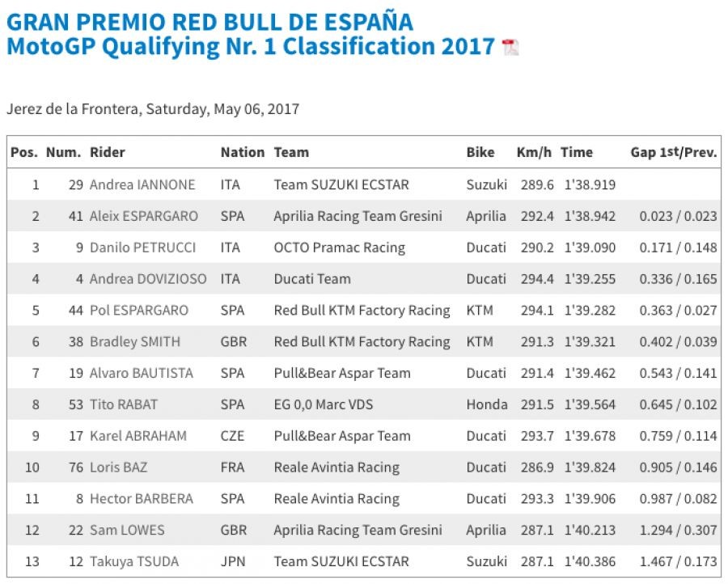This screenshot has height=584, width=728.
Task: Click the Km/h column header
Action: (534, 152)
